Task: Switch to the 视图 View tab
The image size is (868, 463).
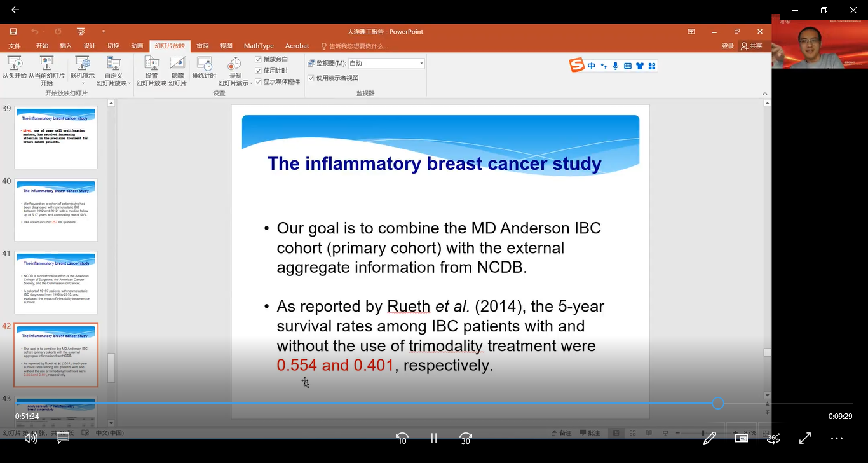Action: (226, 46)
